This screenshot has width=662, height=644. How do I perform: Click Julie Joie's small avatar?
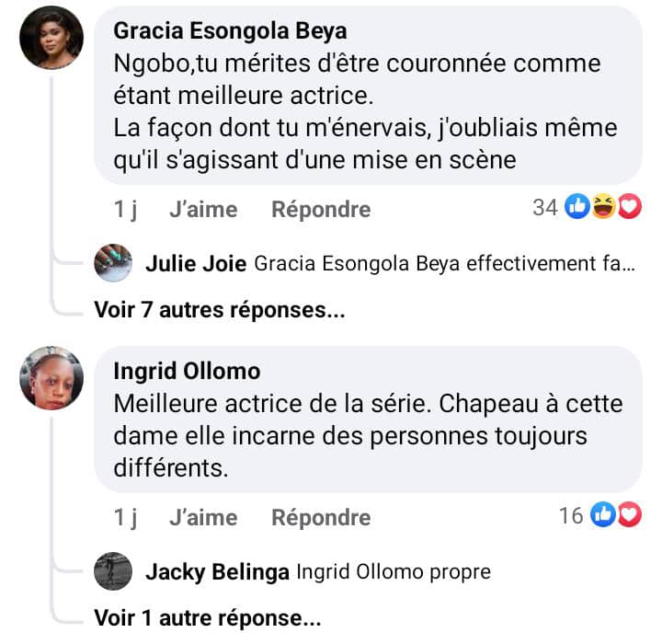click(113, 264)
